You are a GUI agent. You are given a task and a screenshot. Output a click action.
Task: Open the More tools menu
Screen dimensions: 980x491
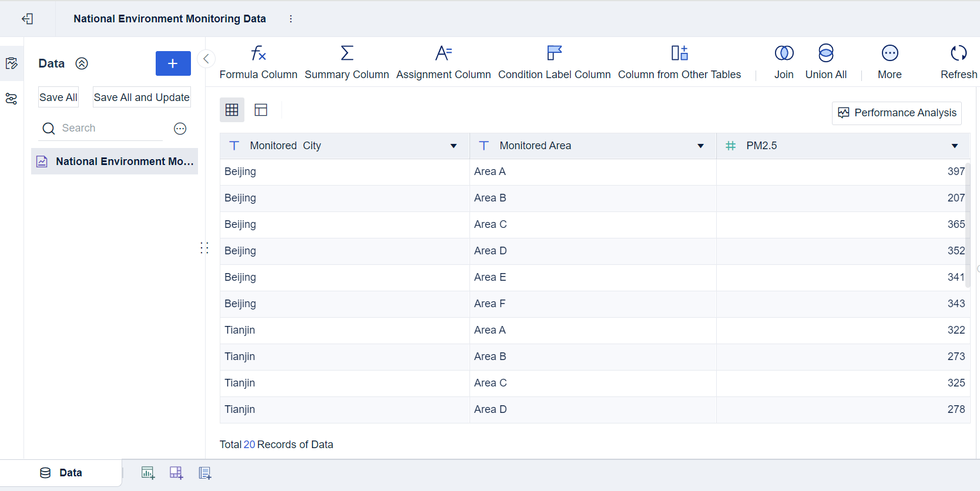(890, 53)
